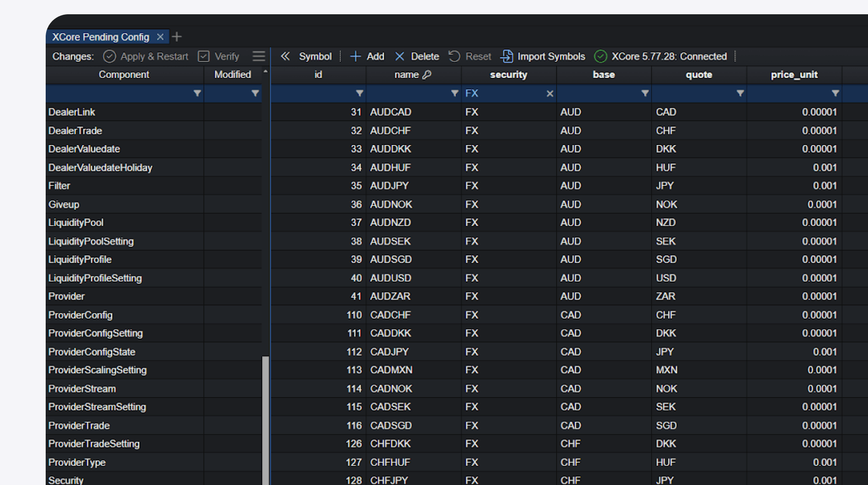
Task: Open the price_unit column filter
Action: 835,93
